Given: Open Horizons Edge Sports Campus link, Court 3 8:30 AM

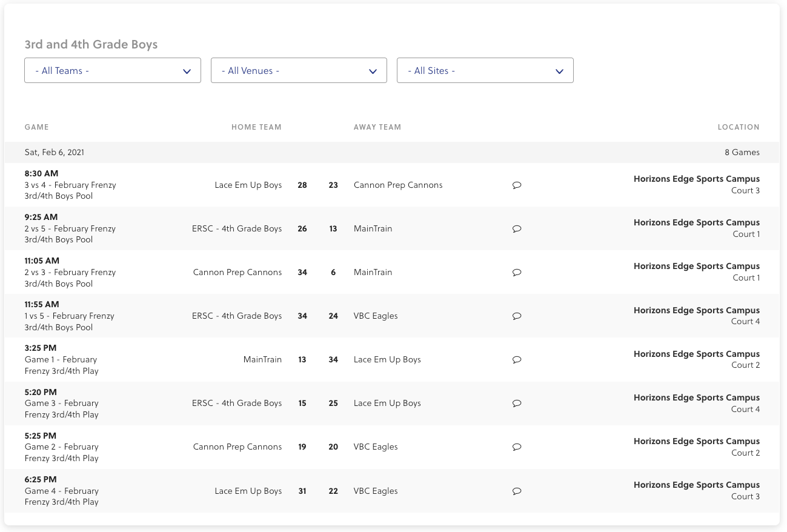Looking at the screenshot, I should pyautogui.click(x=697, y=179).
